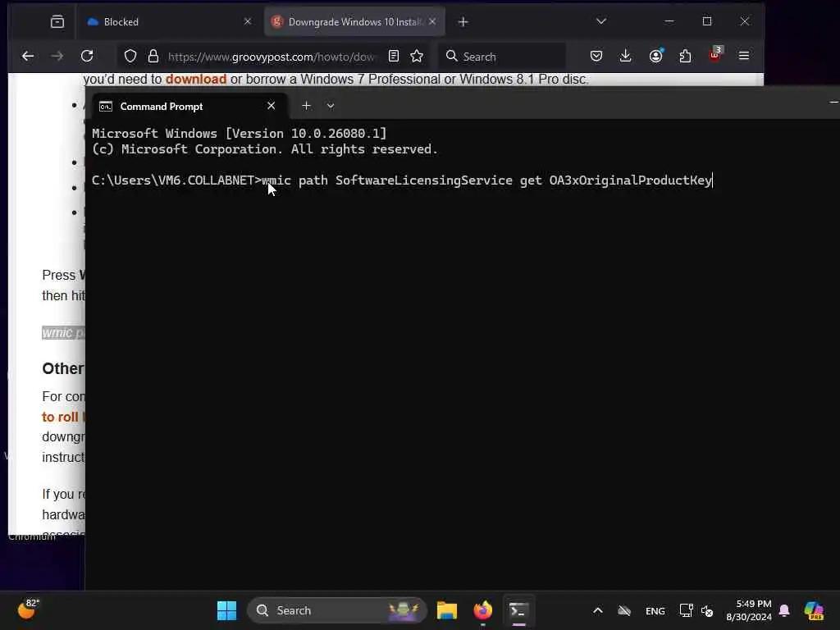Screen dimensions: 840x630
Task: Switch to Firefox in taskbar
Action: (x=482, y=610)
